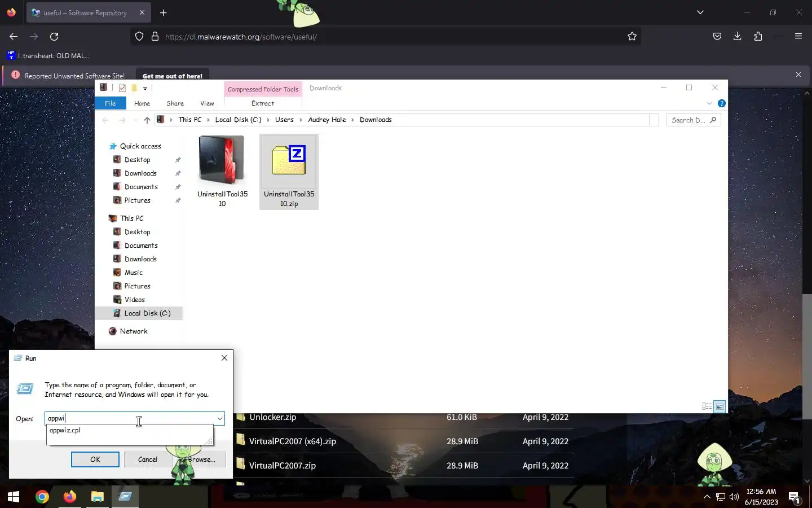This screenshot has height=508, width=812.
Task: Open VirtualPC2007 (x64).zip link in browser
Action: click(293, 441)
